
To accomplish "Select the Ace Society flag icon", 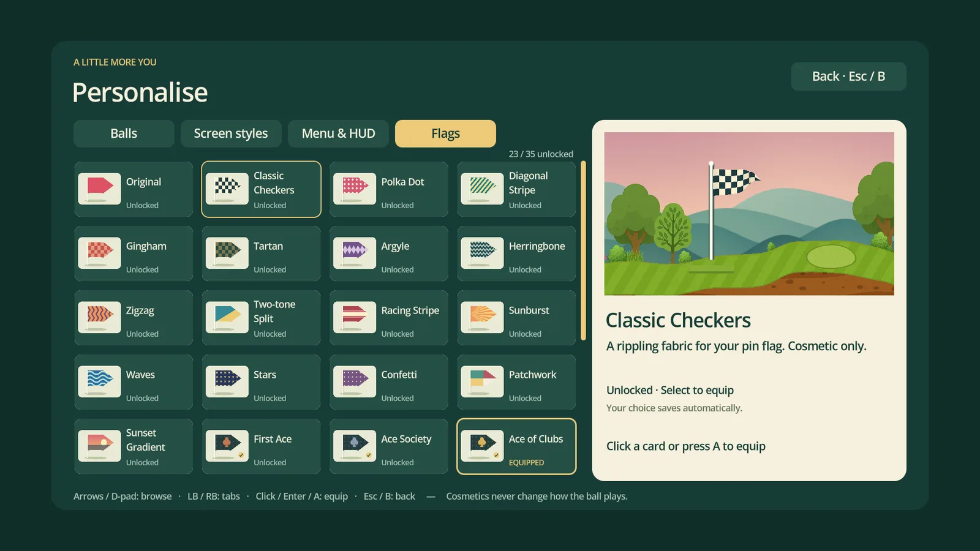I will 355,446.
